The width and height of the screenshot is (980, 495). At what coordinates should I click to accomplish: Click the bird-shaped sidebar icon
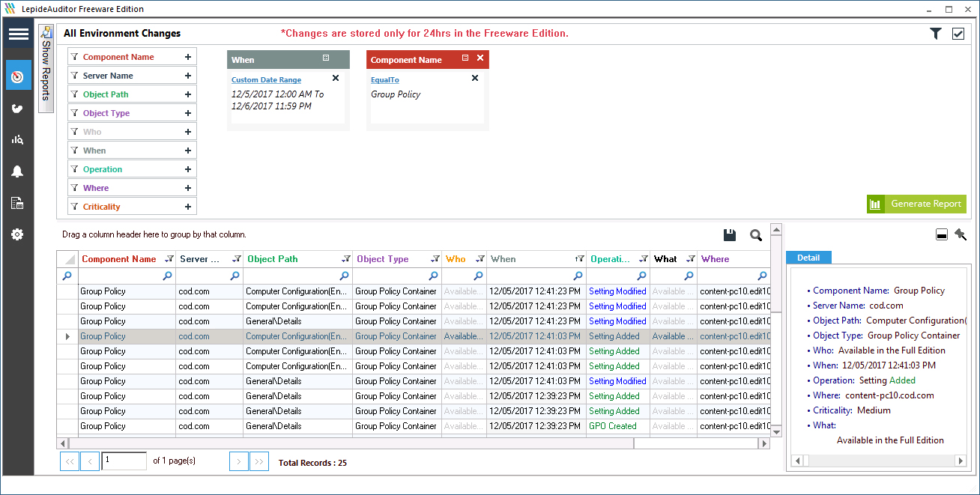point(17,109)
